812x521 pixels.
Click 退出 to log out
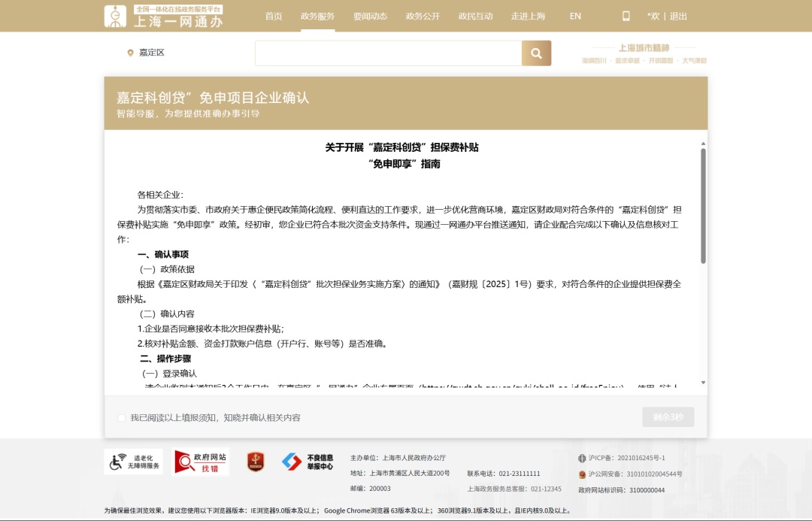(x=678, y=16)
